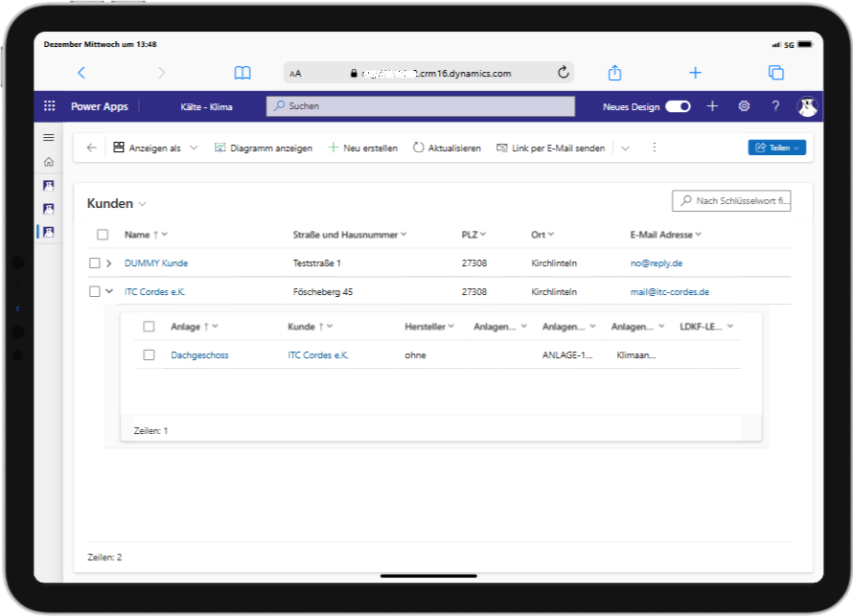Click the Settings gear icon
Image resolution: width=853 pixels, height=616 pixels.
coord(744,106)
